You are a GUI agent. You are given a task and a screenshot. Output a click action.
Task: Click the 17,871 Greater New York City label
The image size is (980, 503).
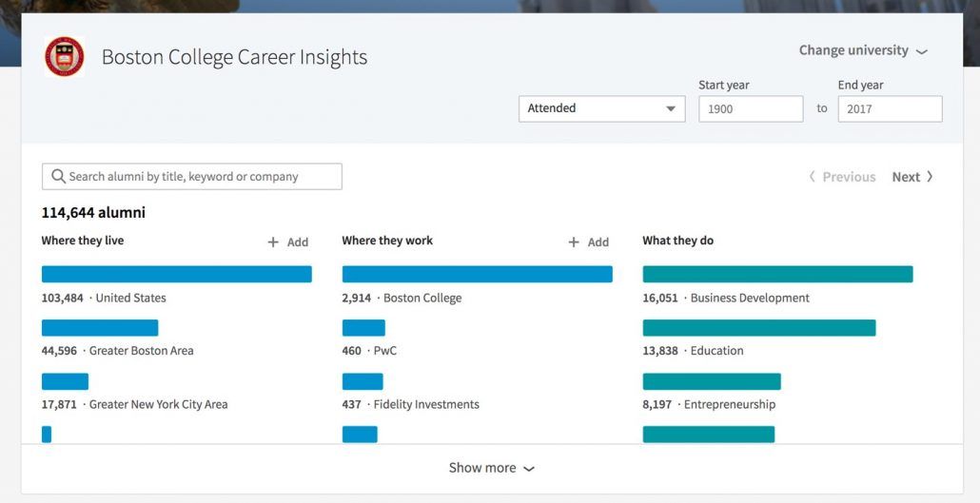point(134,404)
